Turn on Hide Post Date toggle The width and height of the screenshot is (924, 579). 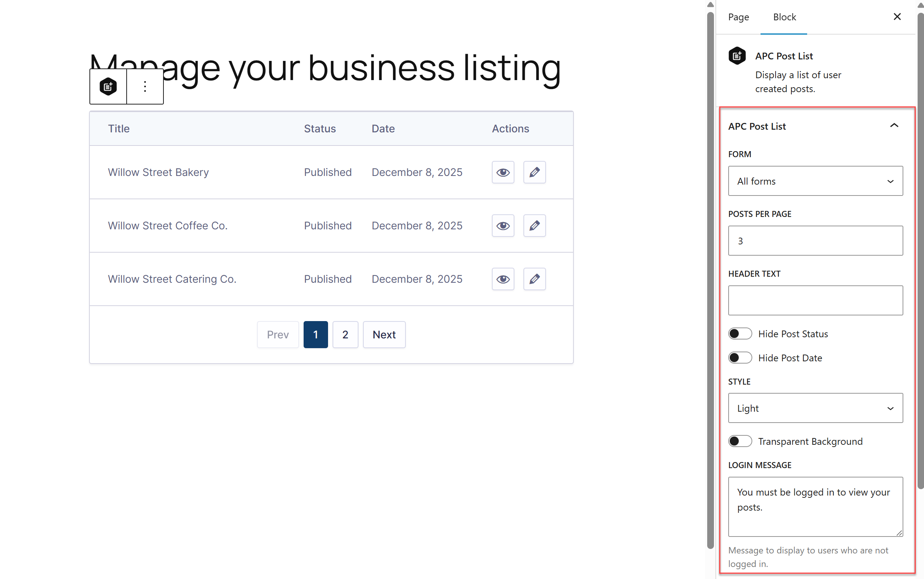point(740,358)
